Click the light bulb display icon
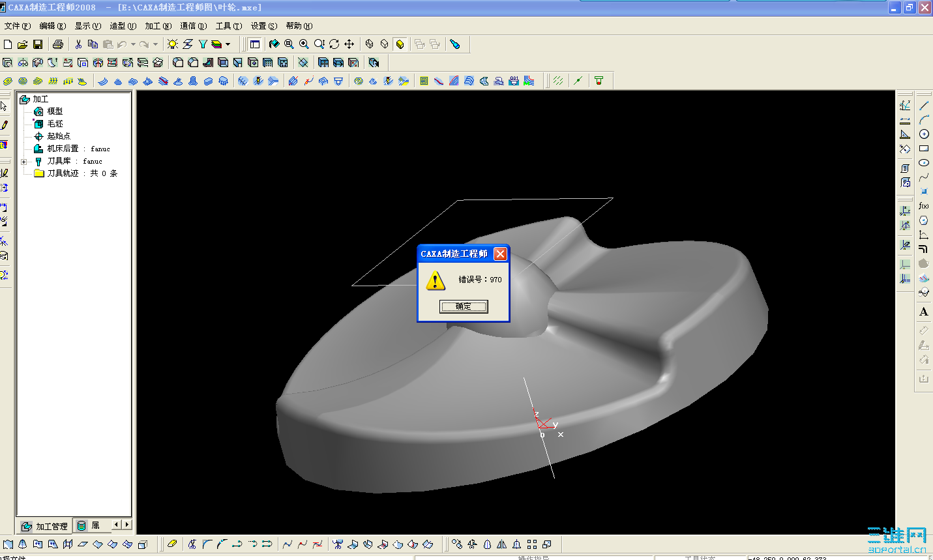This screenshot has width=933, height=560. [x=173, y=44]
